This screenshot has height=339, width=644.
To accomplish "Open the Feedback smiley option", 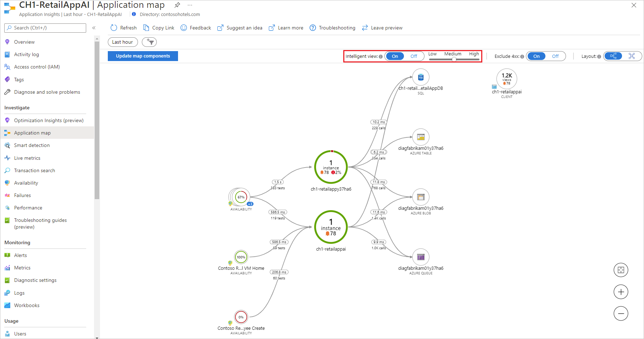I will [196, 28].
